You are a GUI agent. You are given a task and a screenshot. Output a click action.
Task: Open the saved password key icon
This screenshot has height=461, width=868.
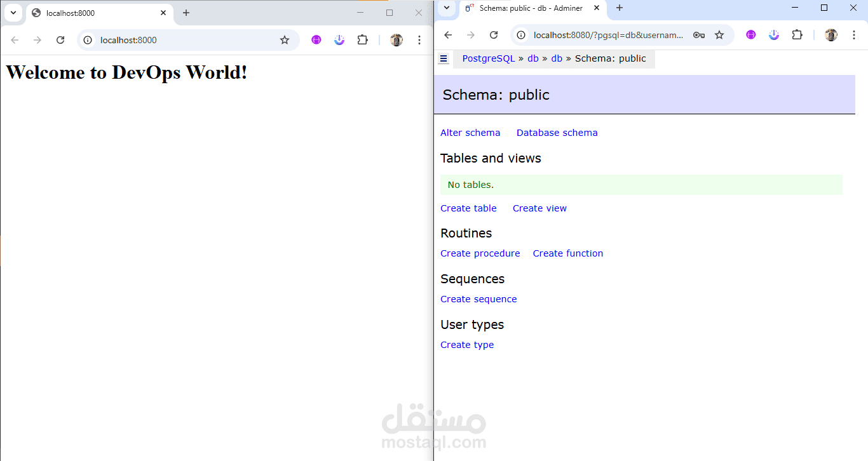click(x=699, y=35)
